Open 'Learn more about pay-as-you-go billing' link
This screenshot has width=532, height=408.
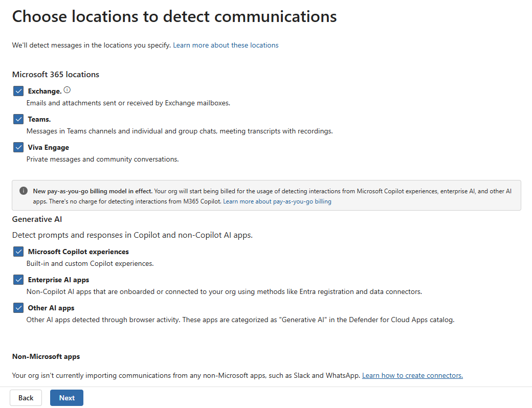pos(277,201)
